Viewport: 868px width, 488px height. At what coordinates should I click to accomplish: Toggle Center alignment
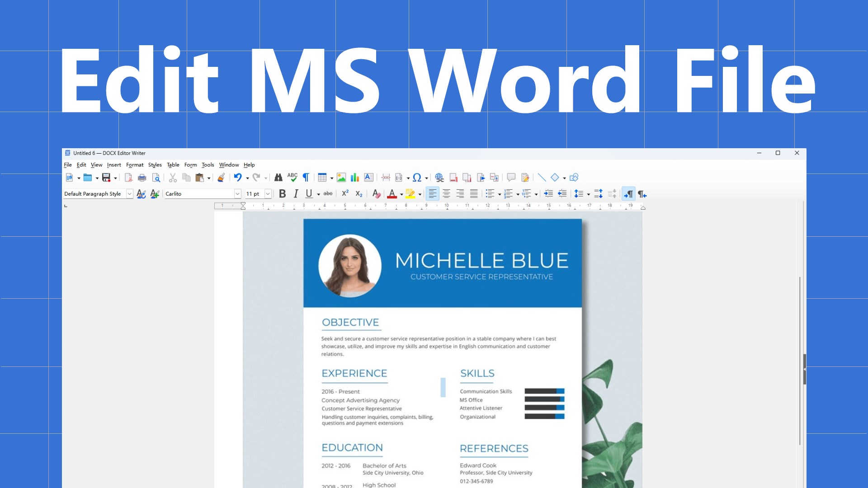(446, 194)
